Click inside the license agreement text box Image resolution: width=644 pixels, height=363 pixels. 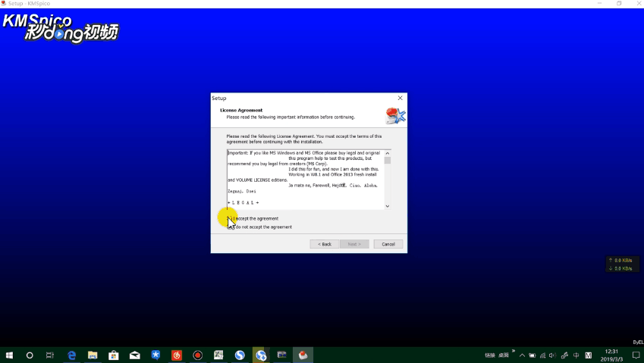pos(305,179)
